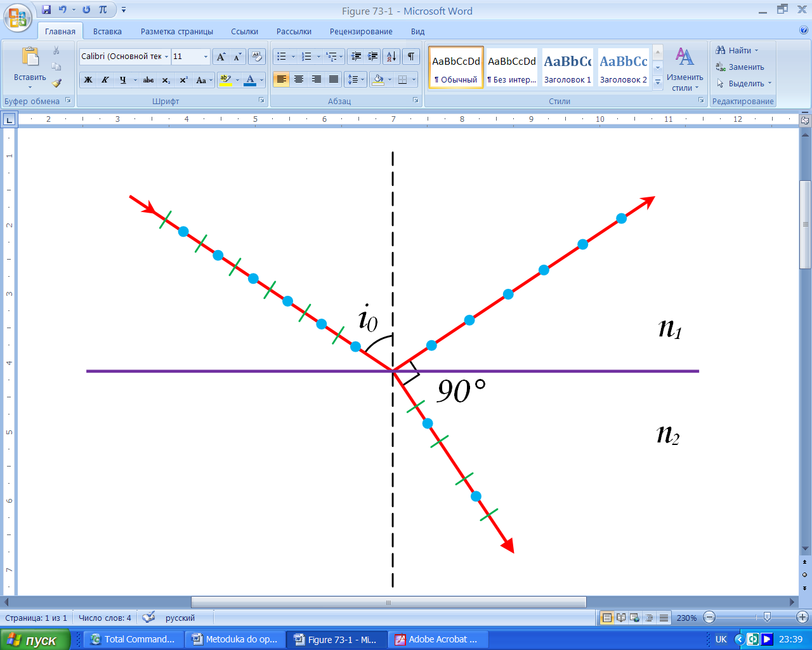Apply the Без интервала style

coord(511,67)
